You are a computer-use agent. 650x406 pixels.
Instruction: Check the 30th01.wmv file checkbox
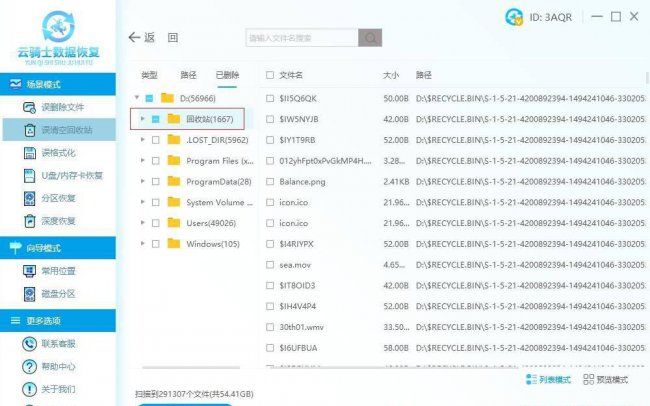[x=270, y=327]
